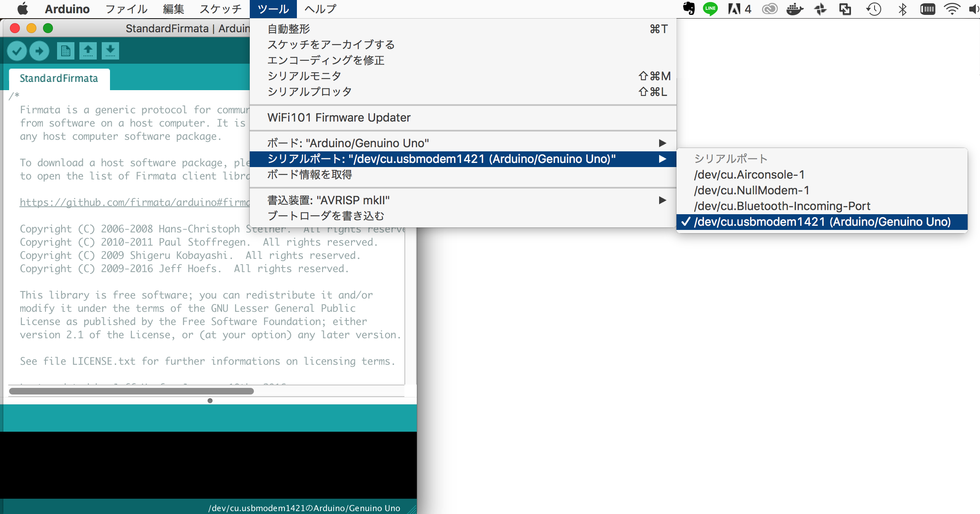Select the checked /dev/cu.usbmodem1421 port
The image size is (980, 514).
[x=822, y=222]
